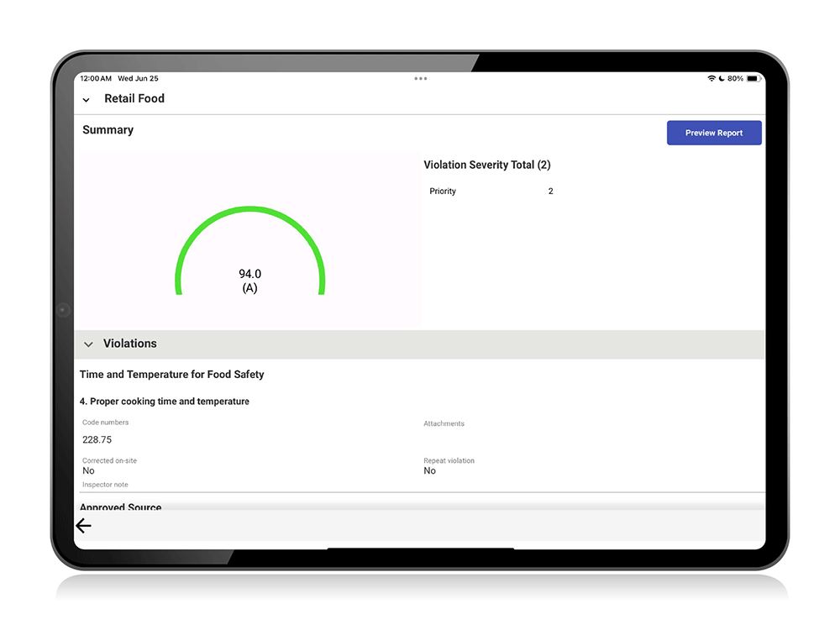Select the 94.0 (A) score text
The width and height of the screenshot is (840, 630).
249,281
